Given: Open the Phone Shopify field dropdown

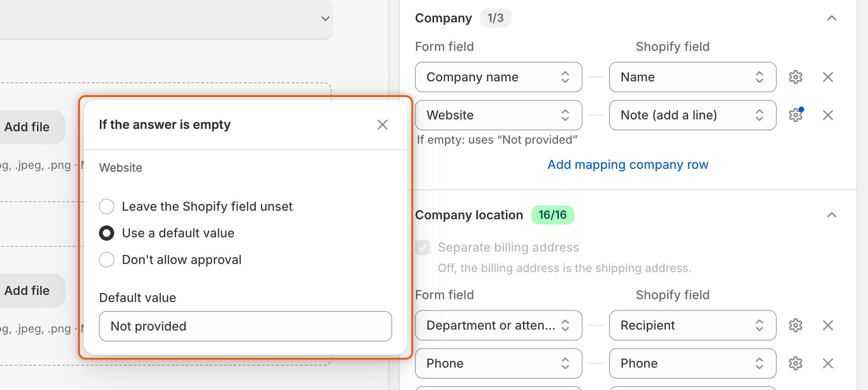Looking at the screenshot, I should [x=693, y=363].
